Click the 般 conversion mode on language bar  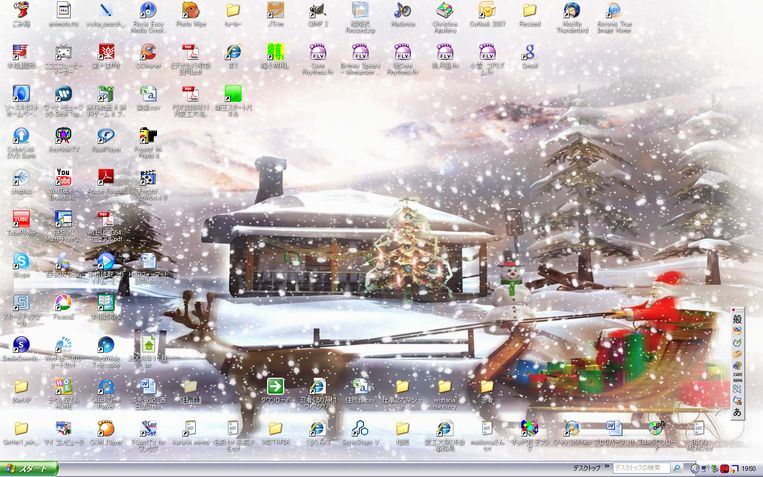click(737, 320)
